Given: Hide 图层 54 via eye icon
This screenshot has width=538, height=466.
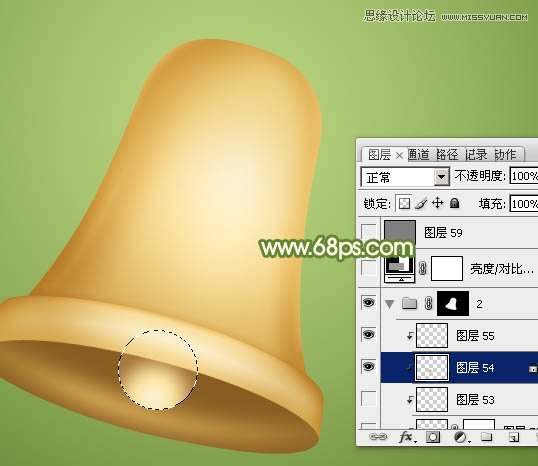Looking at the screenshot, I should pyautogui.click(x=369, y=367).
